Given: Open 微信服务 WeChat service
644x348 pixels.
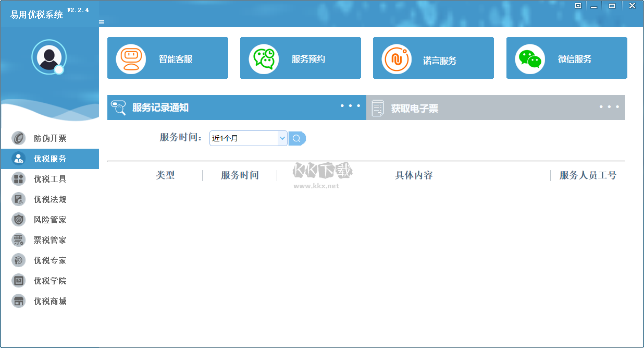Looking at the screenshot, I should tap(566, 58).
